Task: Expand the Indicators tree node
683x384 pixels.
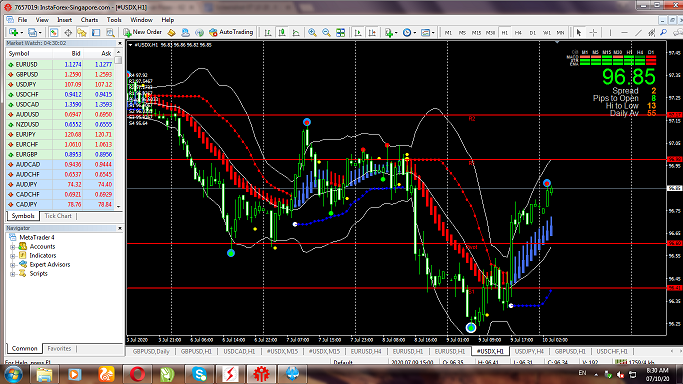Action: tap(13, 256)
